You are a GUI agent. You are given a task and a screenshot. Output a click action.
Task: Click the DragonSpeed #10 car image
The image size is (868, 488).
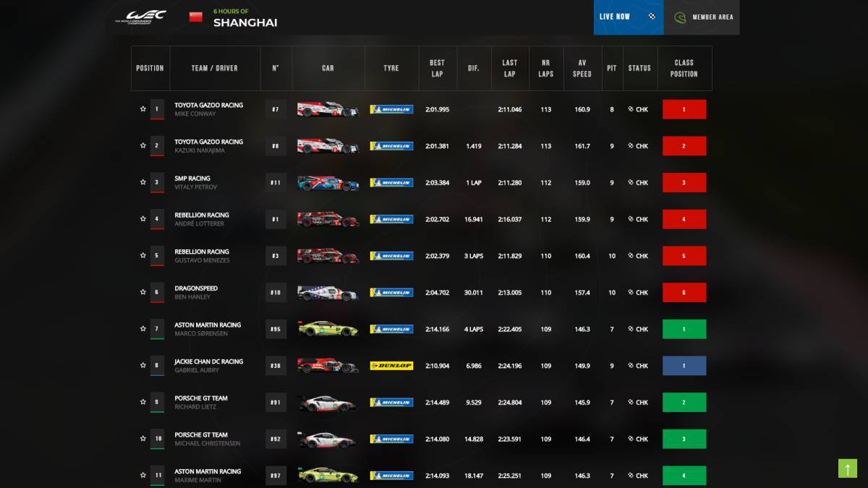[328, 293]
